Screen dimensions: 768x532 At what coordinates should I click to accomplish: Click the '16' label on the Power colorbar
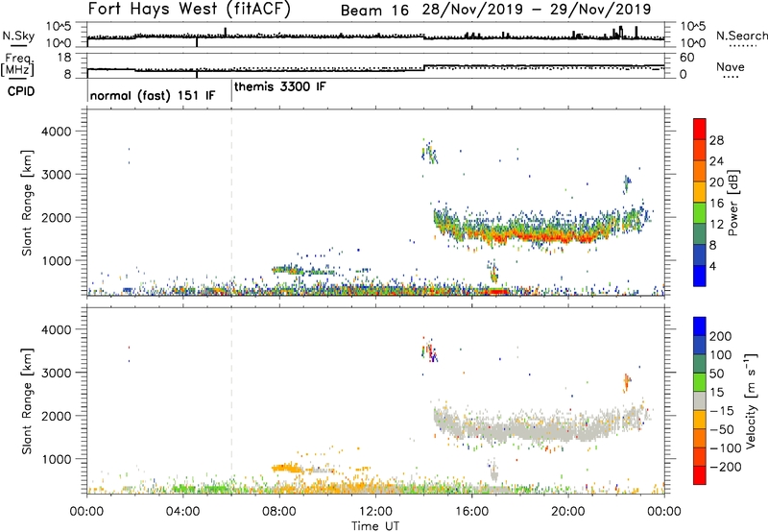716,204
